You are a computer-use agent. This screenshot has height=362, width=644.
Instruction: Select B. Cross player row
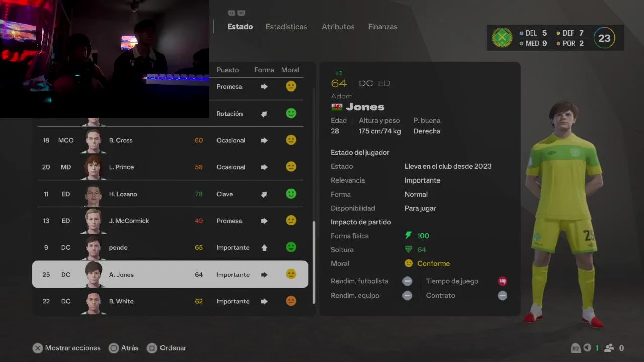click(170, 140)
